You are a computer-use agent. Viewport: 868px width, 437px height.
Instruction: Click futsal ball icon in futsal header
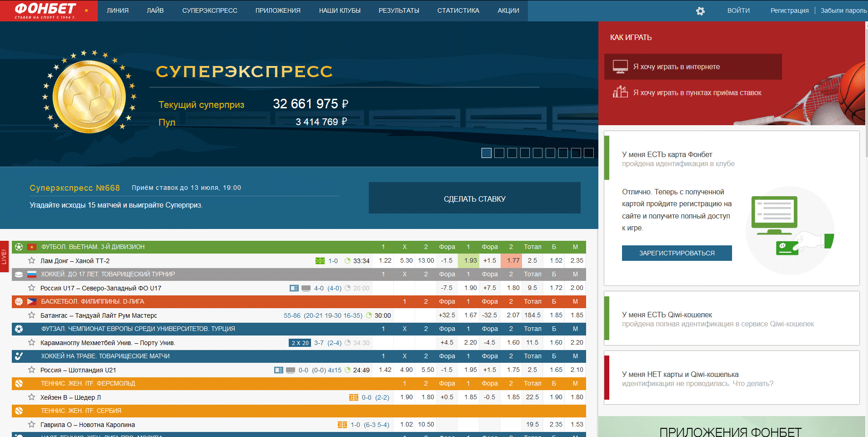[x=19, y=329]
